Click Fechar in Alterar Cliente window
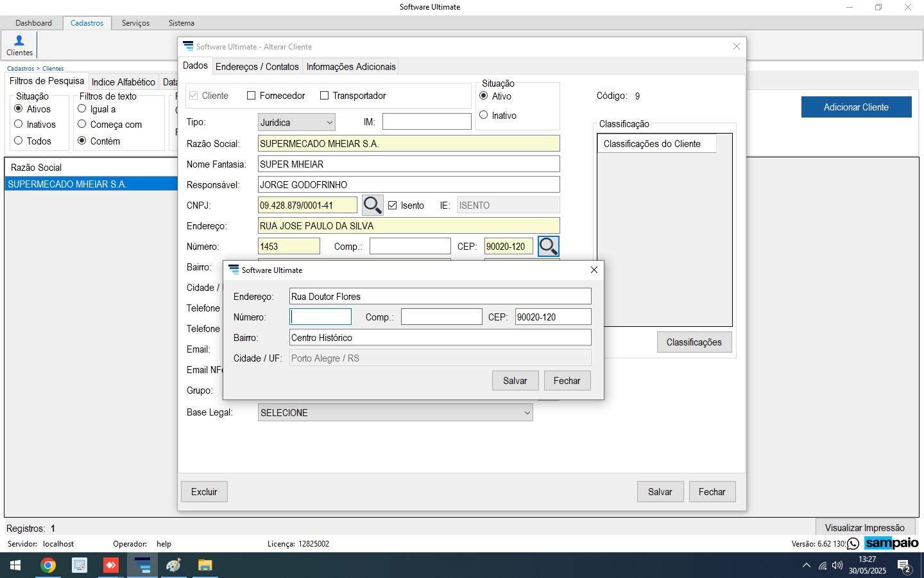Screen dimensions: 924x578 (712, 491)
